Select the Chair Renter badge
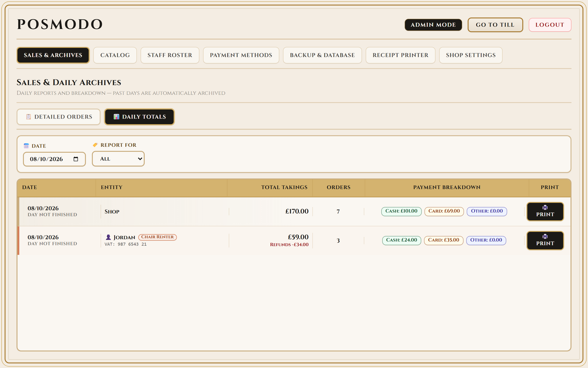The image size is (588, 368). coord(158,237)
